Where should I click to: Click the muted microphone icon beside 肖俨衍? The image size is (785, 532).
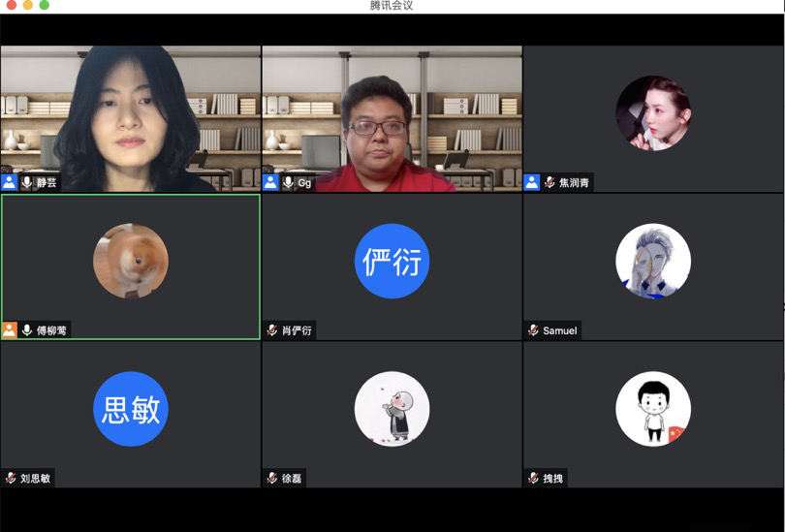point(272,330)
